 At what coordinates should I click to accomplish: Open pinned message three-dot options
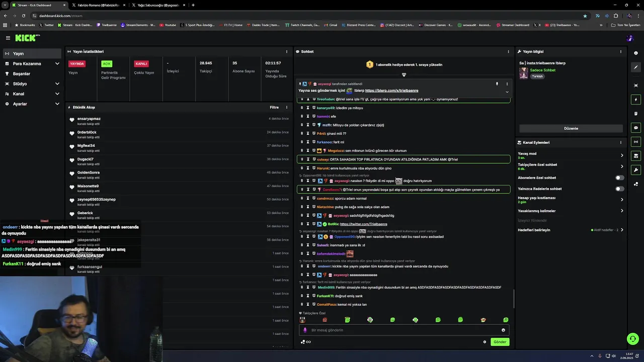507,84
